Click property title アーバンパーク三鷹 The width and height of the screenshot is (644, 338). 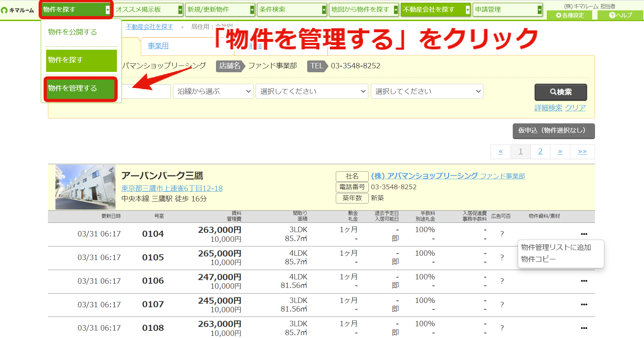click(x=162, y=176)
